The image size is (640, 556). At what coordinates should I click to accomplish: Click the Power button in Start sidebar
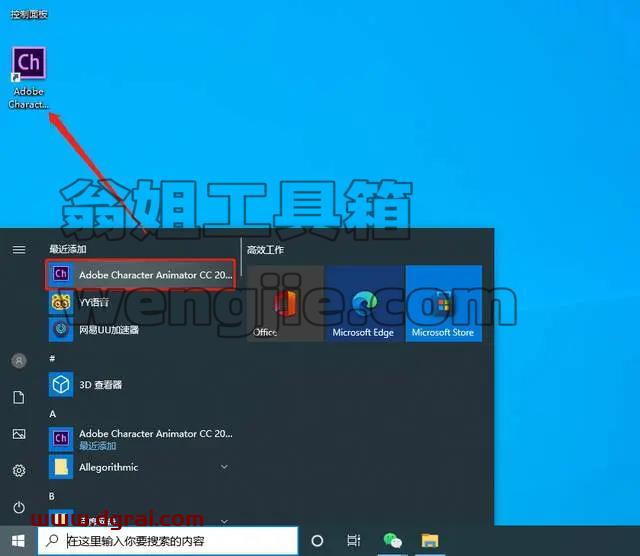point(19,507)
